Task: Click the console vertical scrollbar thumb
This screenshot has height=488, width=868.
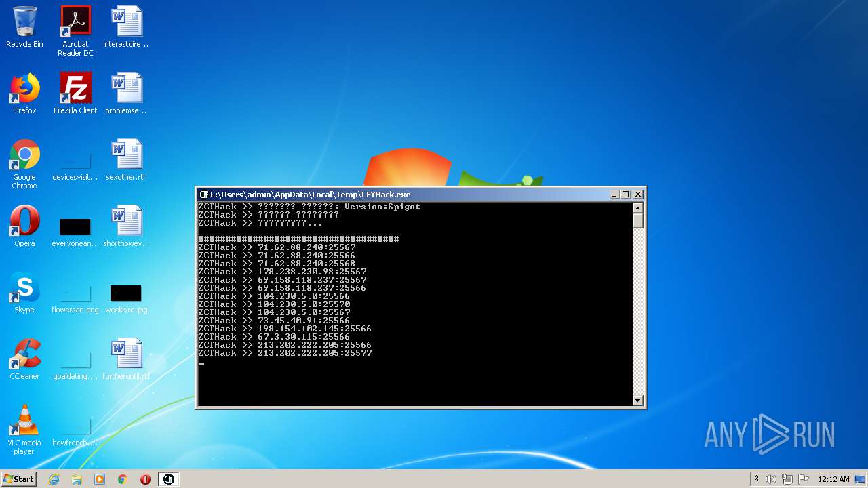Action: [x=637, y=221]
